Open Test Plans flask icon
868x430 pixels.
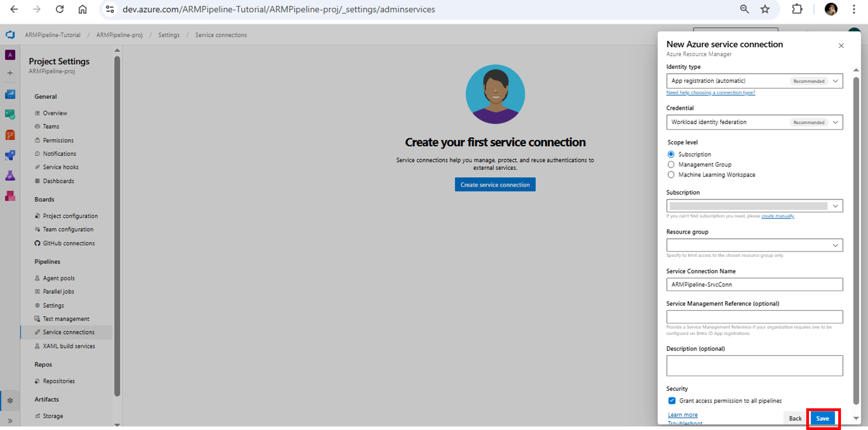point(10,175)
